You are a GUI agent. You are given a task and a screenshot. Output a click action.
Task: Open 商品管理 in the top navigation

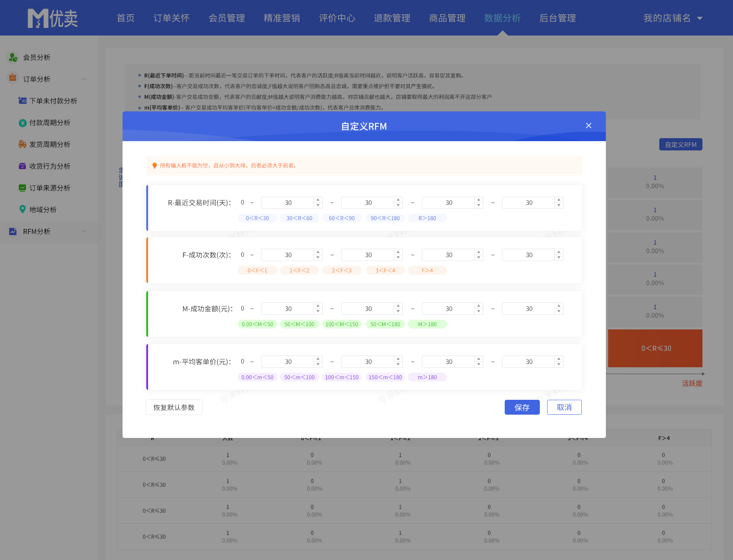pos(447,18)
